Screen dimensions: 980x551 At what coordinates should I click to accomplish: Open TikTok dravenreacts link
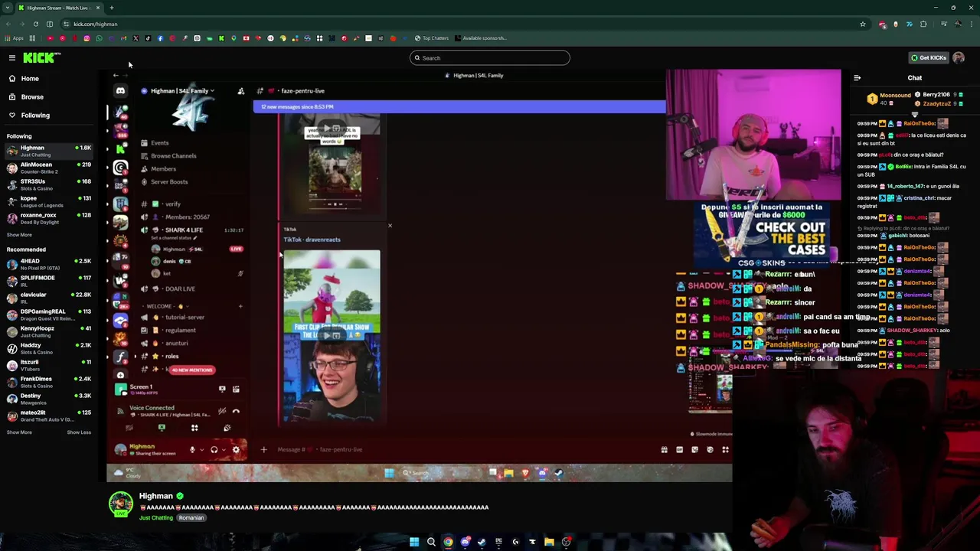coord(312,240)
